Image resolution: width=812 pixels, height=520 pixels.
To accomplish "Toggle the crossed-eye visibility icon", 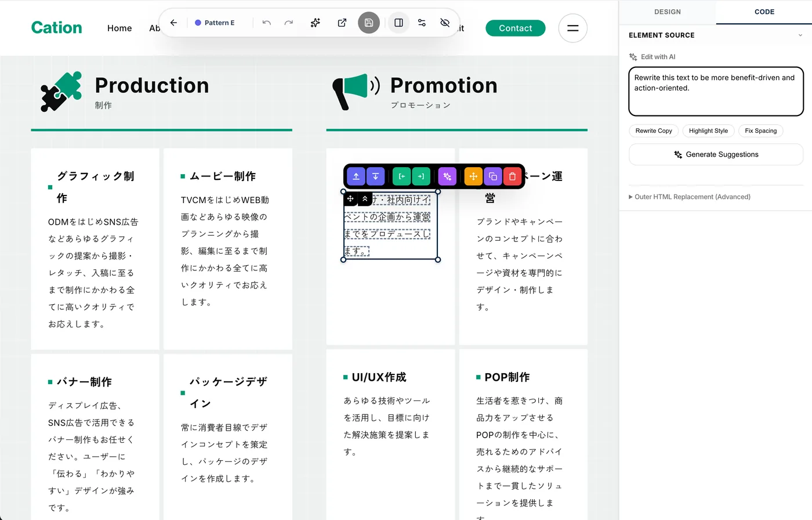I will pyautogui.click(x=445, y=23).
